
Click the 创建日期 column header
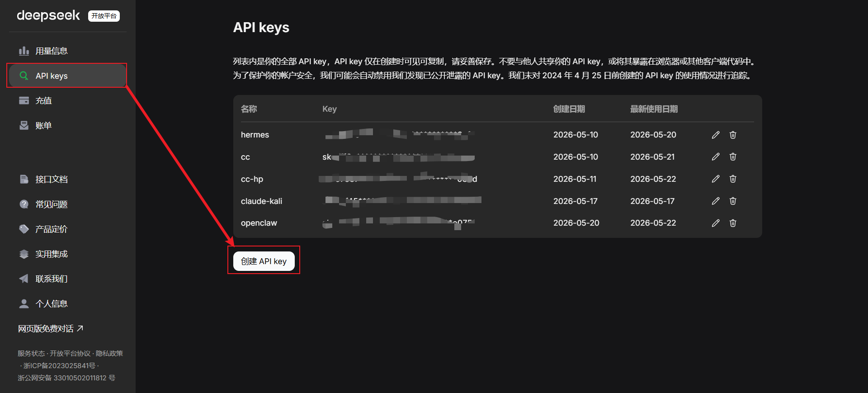point(569,109)
